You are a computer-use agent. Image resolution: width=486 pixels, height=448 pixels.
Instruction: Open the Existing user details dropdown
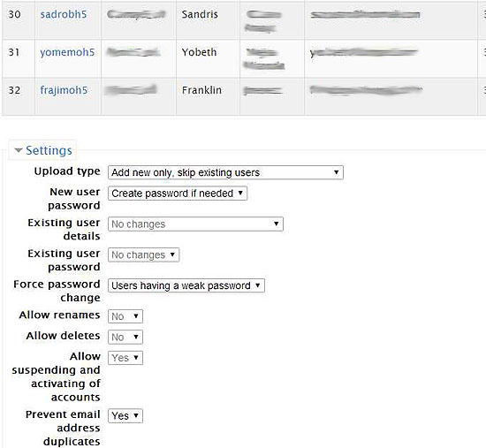click(195, 224)
